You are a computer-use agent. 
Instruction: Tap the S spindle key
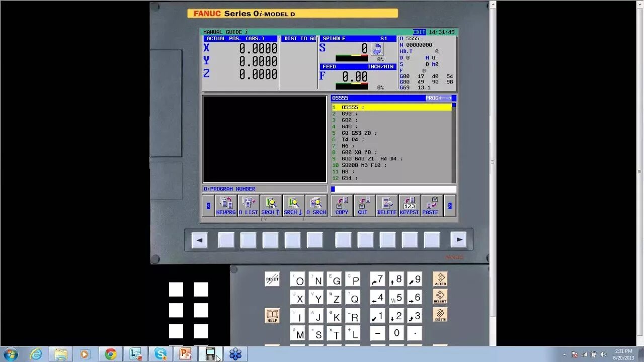pyautogui.click(x=316, y=333)
